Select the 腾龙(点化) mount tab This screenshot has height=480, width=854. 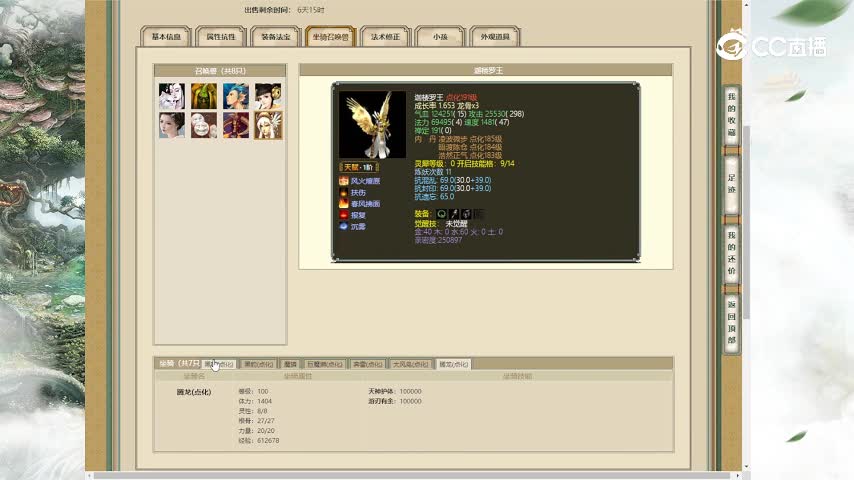[454, 364]
